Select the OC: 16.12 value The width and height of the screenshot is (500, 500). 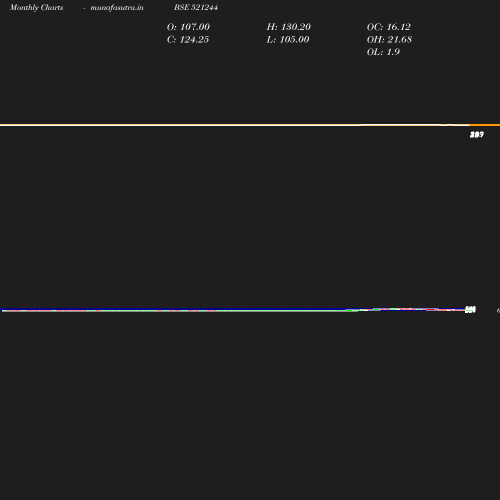[x=389, y=27]
